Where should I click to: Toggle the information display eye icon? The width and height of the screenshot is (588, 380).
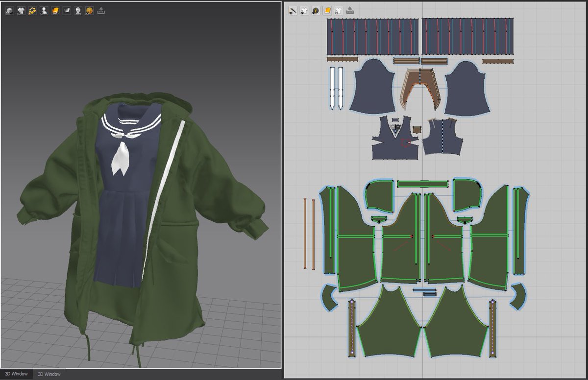click(x=316, y=10)
